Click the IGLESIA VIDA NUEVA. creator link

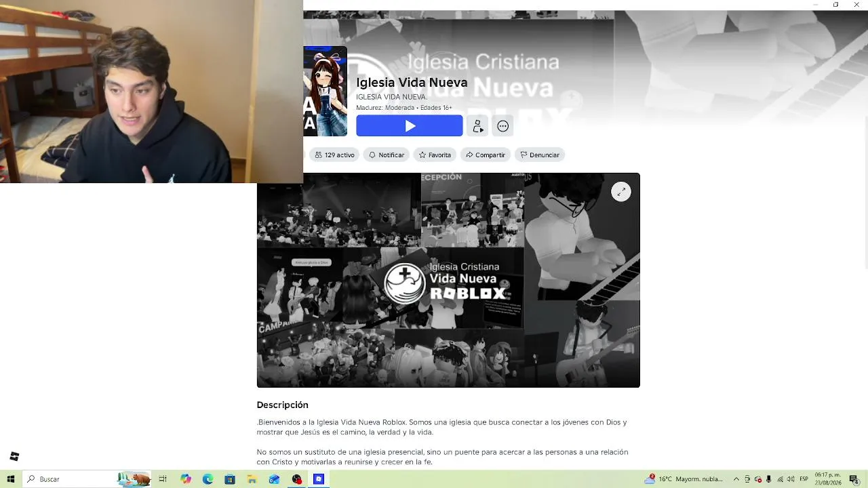click(x=392, y=97)
